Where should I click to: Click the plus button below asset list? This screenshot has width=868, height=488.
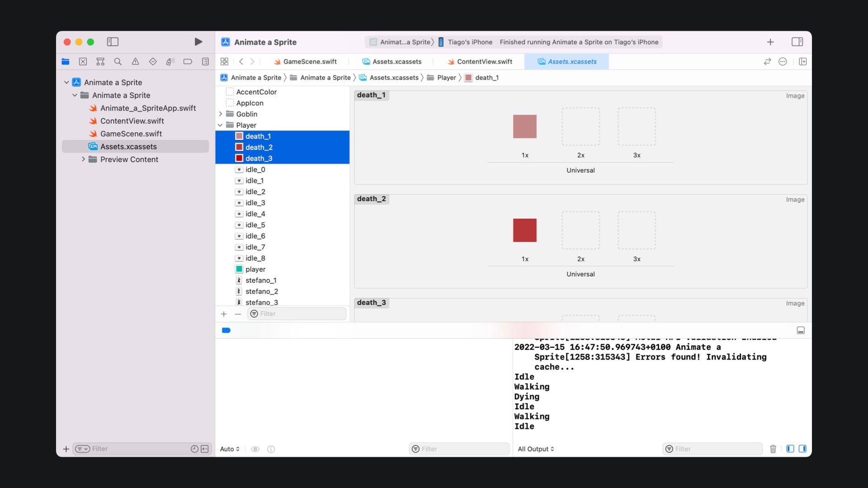click(224, 314)
